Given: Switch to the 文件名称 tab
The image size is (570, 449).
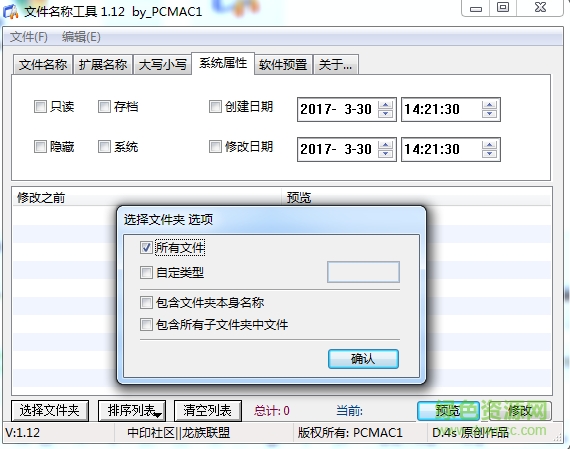Looking at the screenshot, I should pyautogui.click(x=43, y=65).
